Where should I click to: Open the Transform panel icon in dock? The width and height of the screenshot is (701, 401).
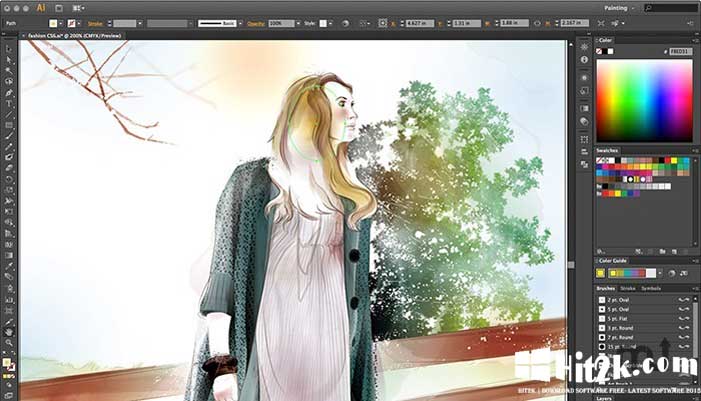(x=584, y=139)
